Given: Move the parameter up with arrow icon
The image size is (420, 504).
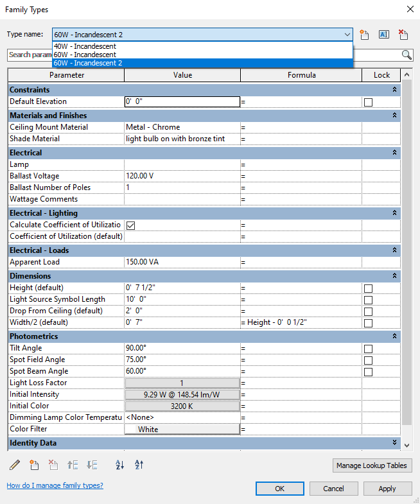Looking at the screenshot, I should coord(73,465).
